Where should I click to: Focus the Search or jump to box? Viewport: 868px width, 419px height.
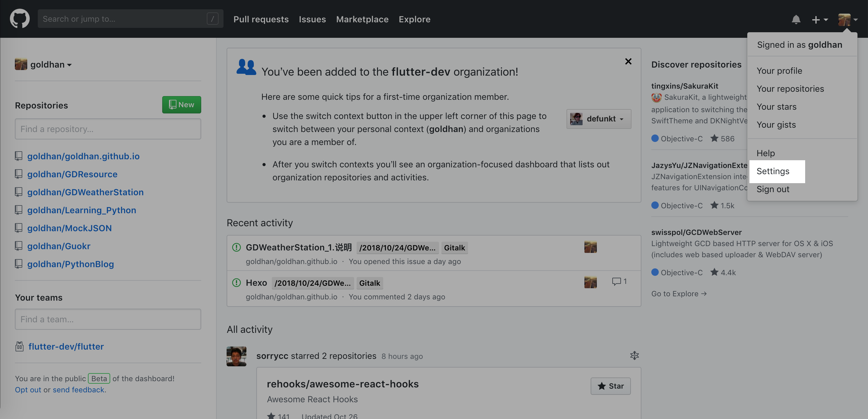tap(130, 19)
